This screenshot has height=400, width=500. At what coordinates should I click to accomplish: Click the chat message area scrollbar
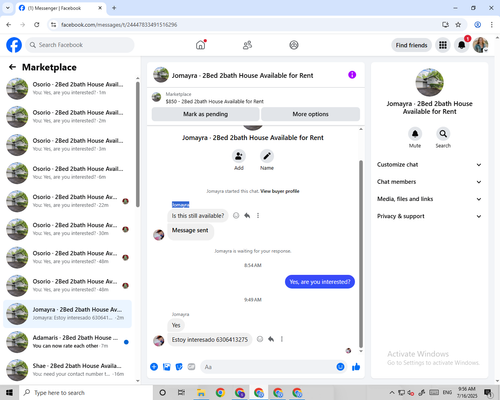[361, 253]
